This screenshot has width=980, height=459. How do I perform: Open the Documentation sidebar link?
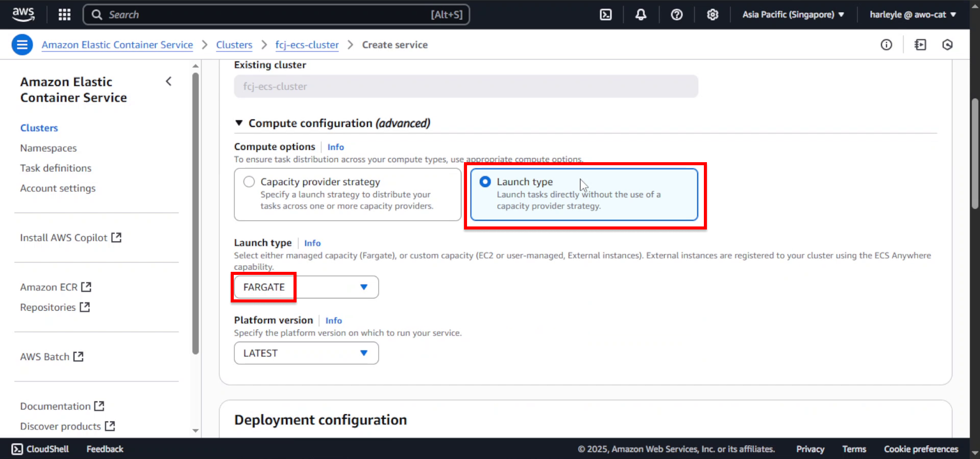[55, 406]
